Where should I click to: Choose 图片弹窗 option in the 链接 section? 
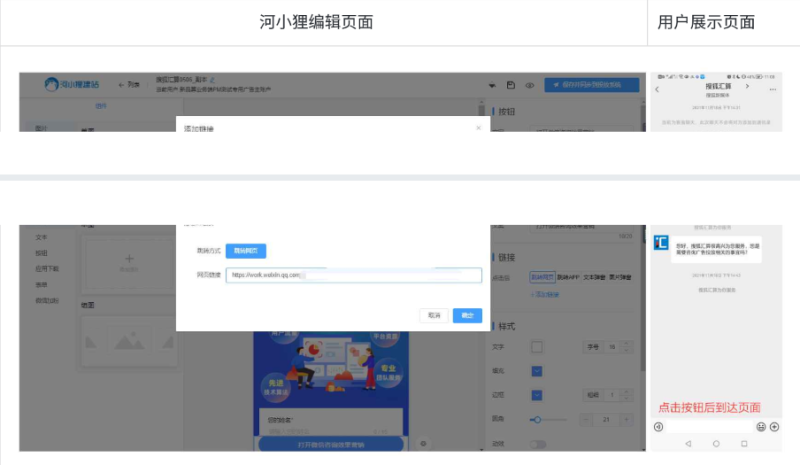tap(620, 277)
